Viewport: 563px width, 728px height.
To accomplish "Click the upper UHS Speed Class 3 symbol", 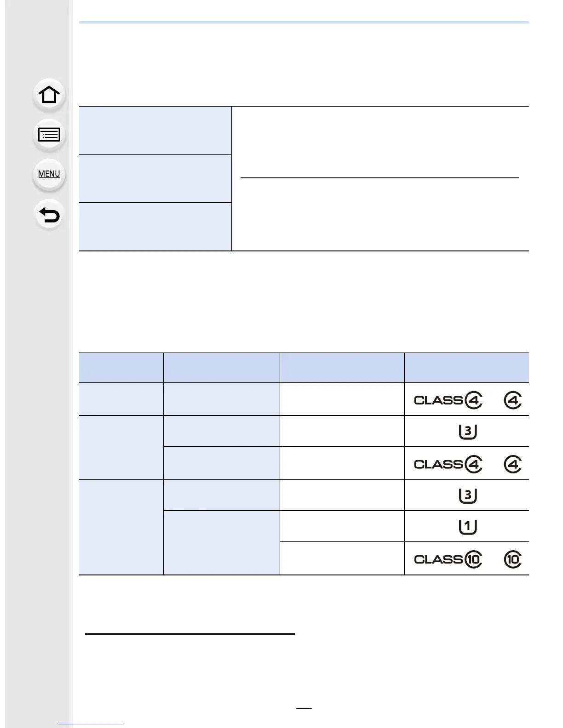I will [468, 431].
